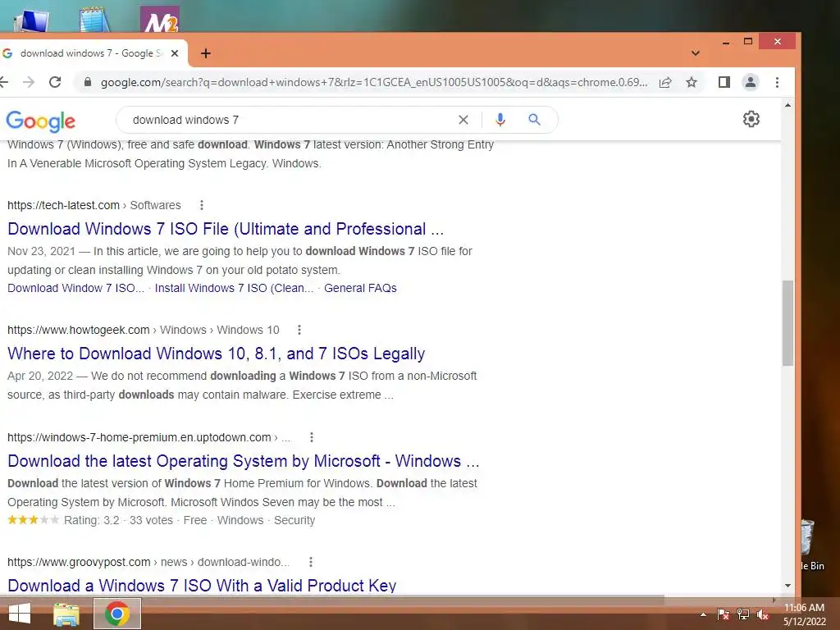Open Google quick settings gear

click(x=751, y=119)
